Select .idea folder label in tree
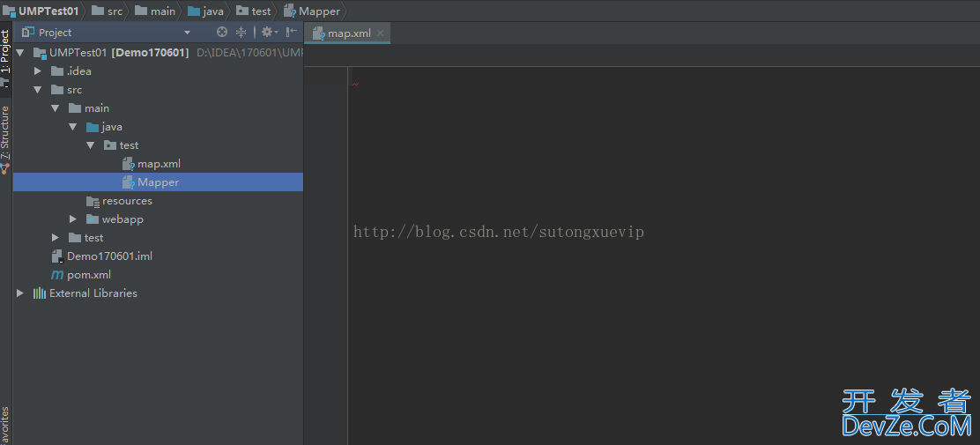Image resolution: width=980 pixels, height=445 pixels. click(x=79, y=71)
